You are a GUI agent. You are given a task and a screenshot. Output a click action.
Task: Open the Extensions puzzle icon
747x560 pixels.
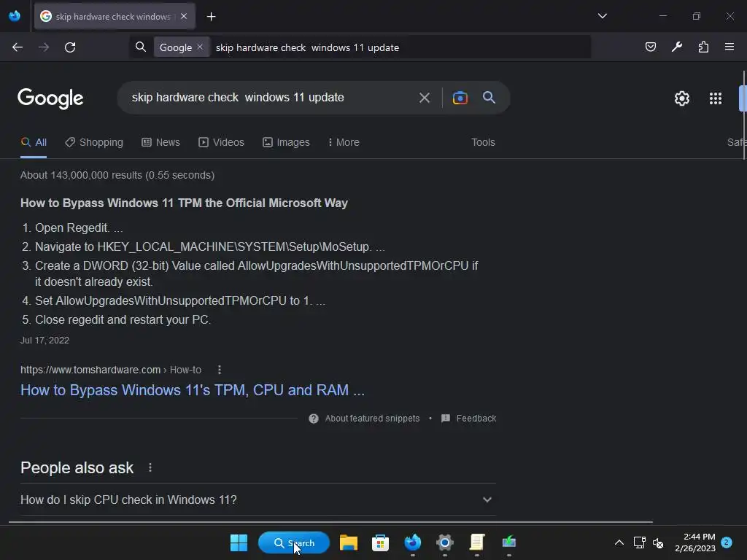click(703, 47)
